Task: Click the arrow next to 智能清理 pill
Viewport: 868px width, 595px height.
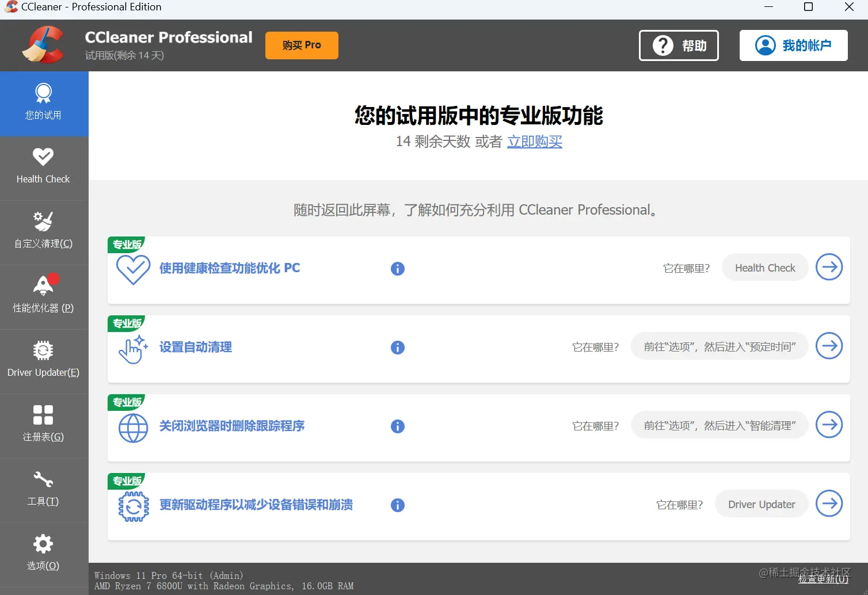Action: (829, 425)
